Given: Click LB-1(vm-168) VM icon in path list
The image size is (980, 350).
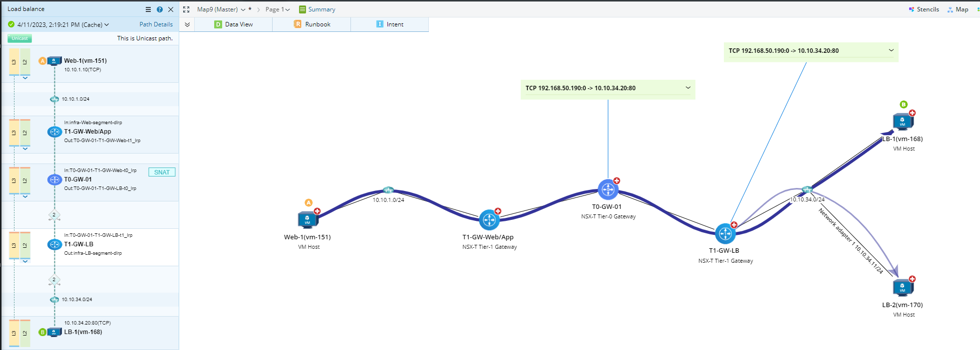Looking at the screenshot, I should coord(54,332).
